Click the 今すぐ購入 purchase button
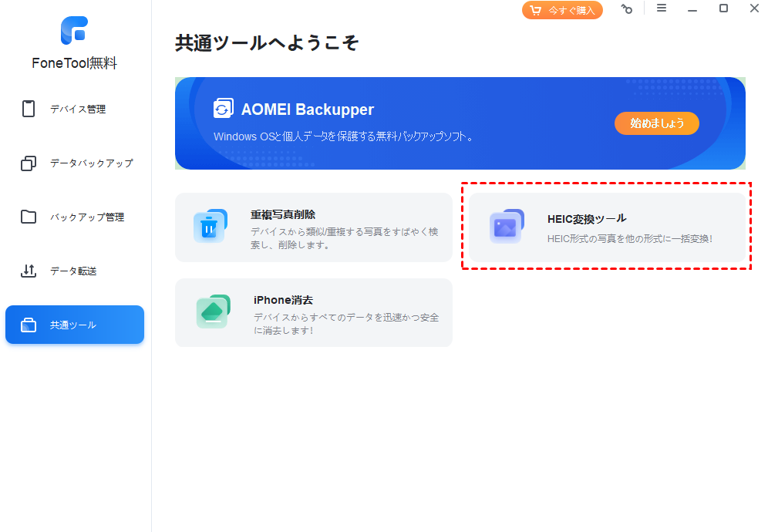The height and width of the screenshot is (532, 768). [x=562, y=10]
